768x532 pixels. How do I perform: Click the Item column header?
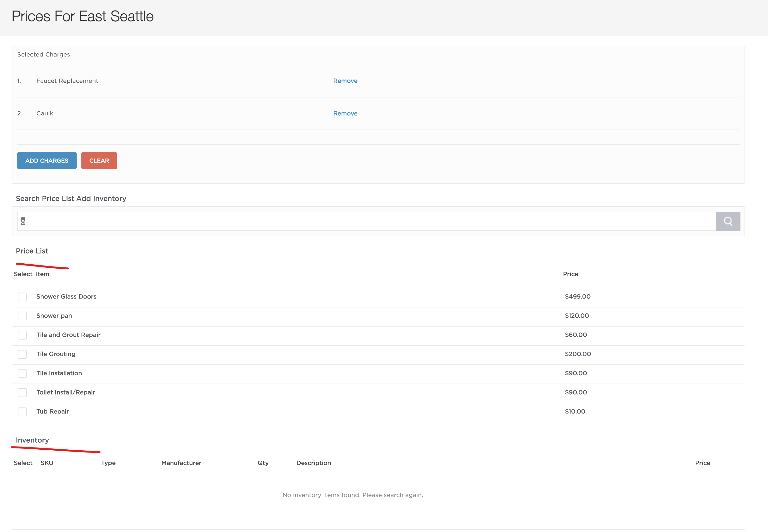[x=43, y=274]
